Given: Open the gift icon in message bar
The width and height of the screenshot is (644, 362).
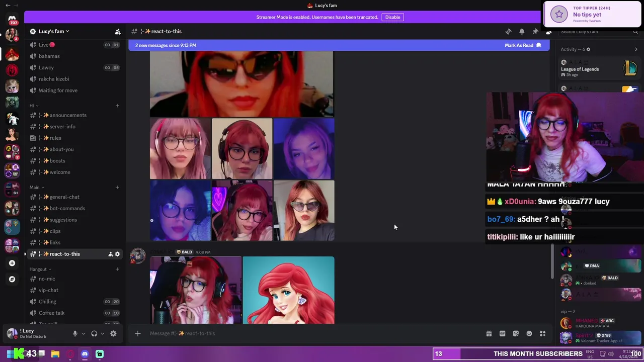Looking at the screenshot, I should [489, 333].
